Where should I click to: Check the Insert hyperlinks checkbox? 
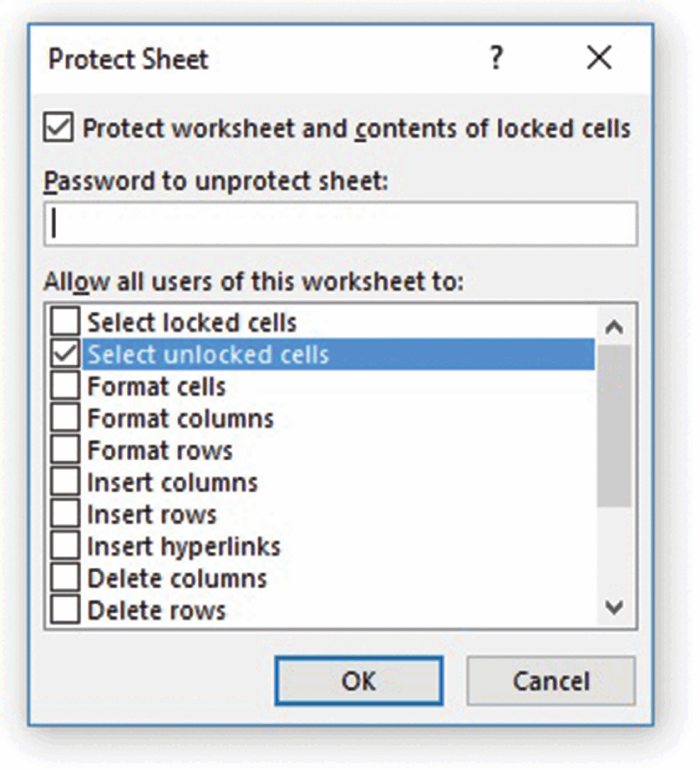[65, 547]
